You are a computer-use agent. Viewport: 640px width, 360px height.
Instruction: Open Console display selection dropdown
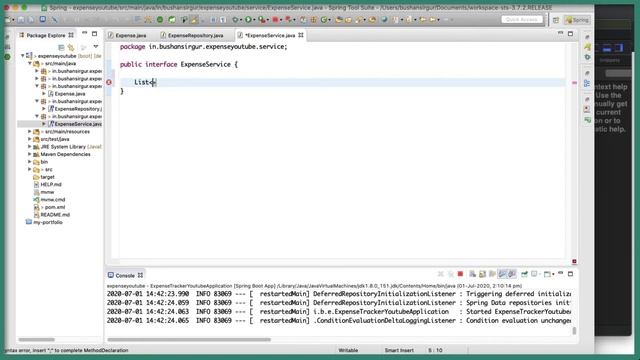coord(540,274)
